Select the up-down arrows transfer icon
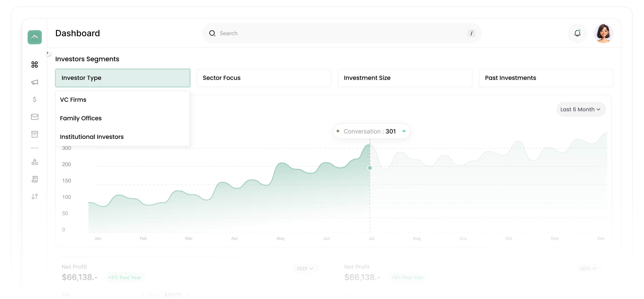The width and height of the screenshot is (644, 299). pos(35,196)
